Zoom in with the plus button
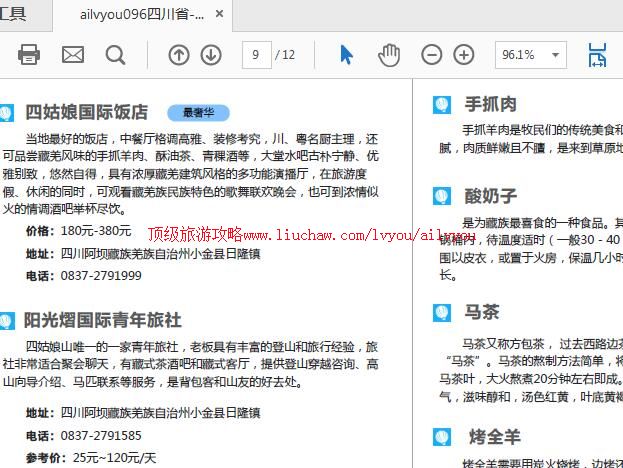 point(464,55)
